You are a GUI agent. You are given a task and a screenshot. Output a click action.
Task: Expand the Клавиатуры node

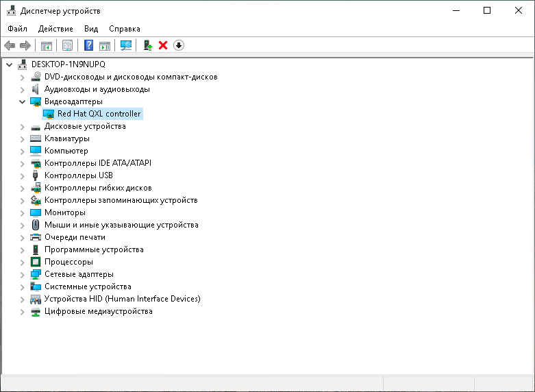point(22,138)
